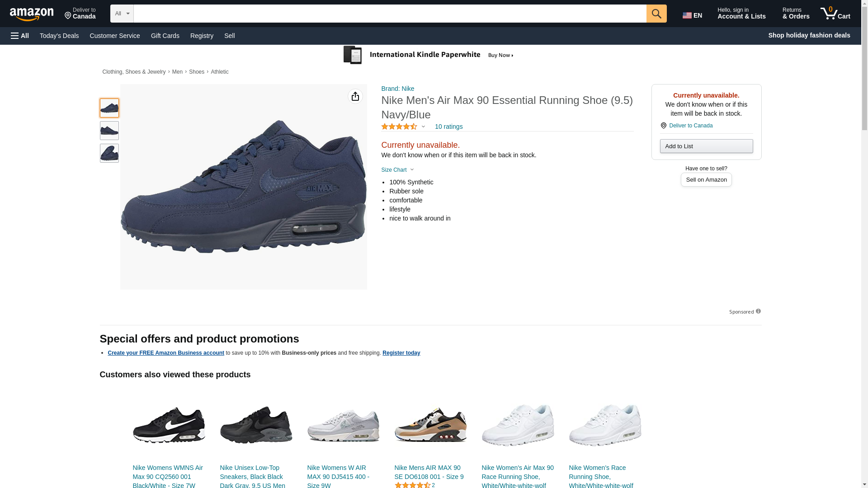Click into the Amazon search field

click(x=390, y=14)
